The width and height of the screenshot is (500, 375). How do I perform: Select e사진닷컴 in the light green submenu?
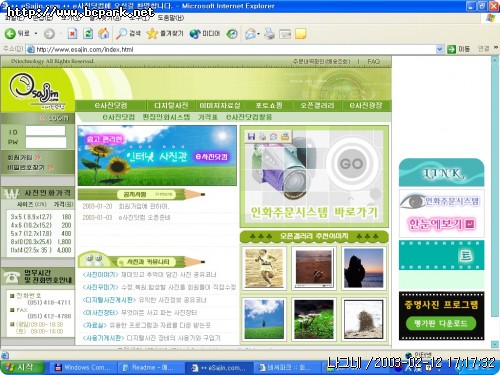[x=119, y=117]
